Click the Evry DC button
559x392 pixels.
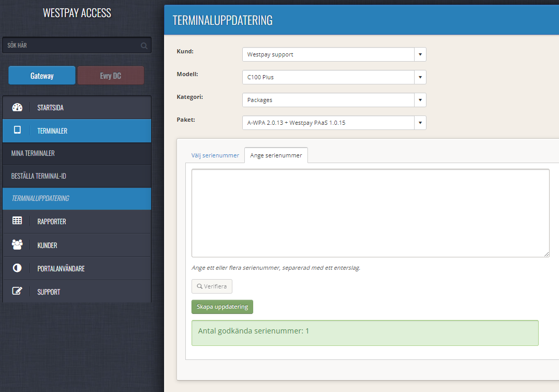(111, 76)
